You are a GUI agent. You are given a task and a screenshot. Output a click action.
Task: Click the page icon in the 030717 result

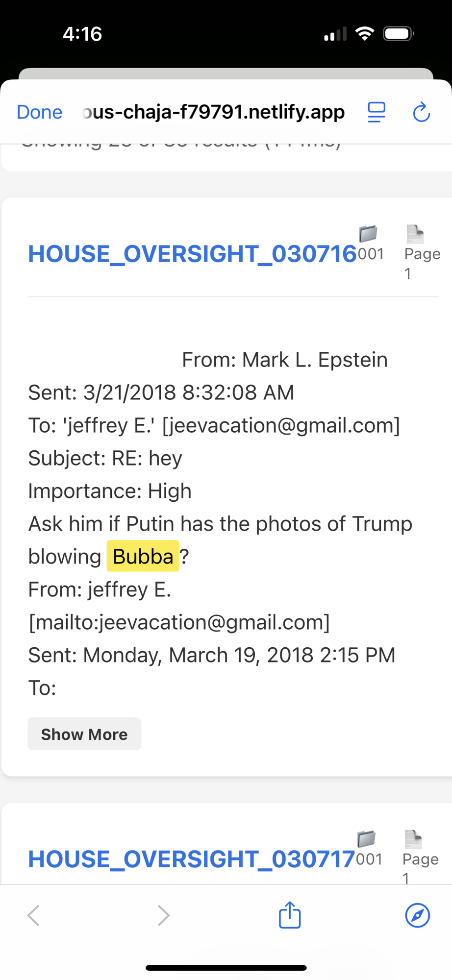click(413, 839)
